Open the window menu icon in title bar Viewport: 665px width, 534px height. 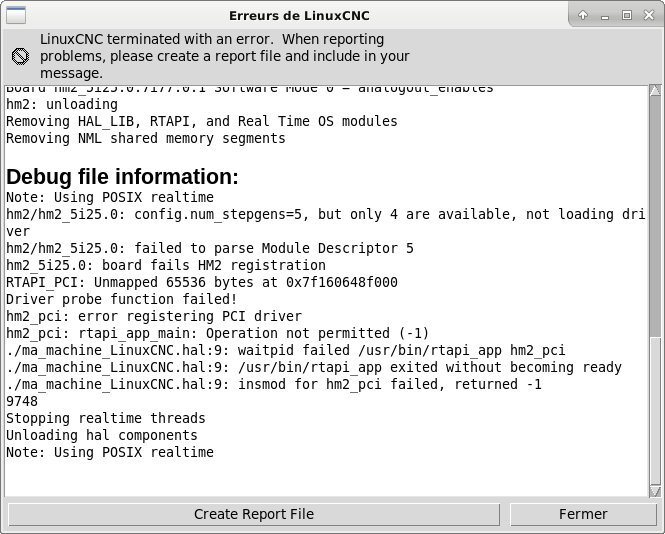click(16, 16)
